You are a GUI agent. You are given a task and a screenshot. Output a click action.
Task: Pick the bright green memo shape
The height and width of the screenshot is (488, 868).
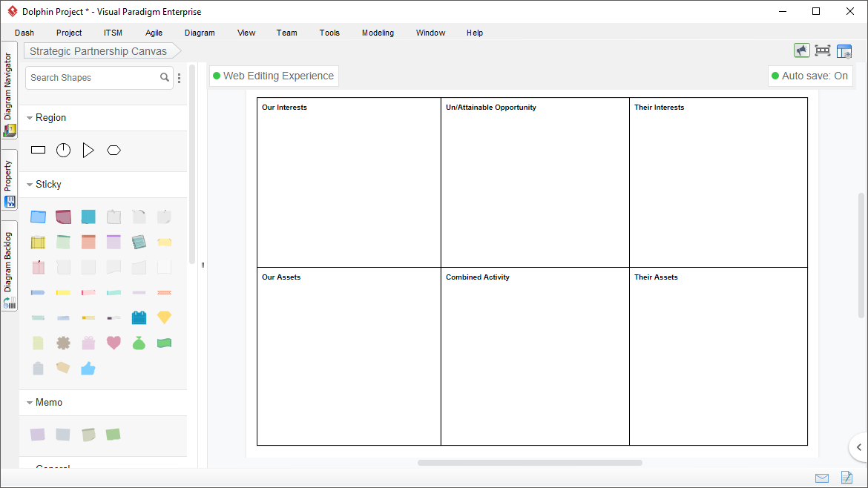point(113,435)
